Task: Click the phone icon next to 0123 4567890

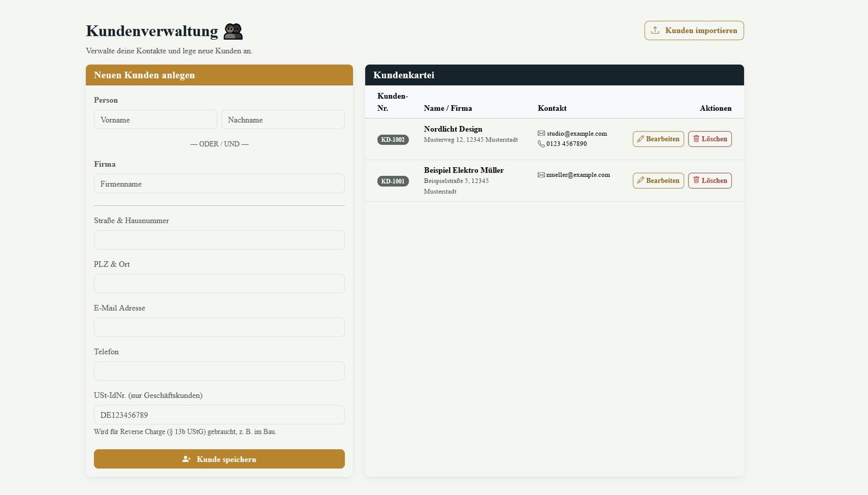Action: pyautogui.click(x=541, y=144)
